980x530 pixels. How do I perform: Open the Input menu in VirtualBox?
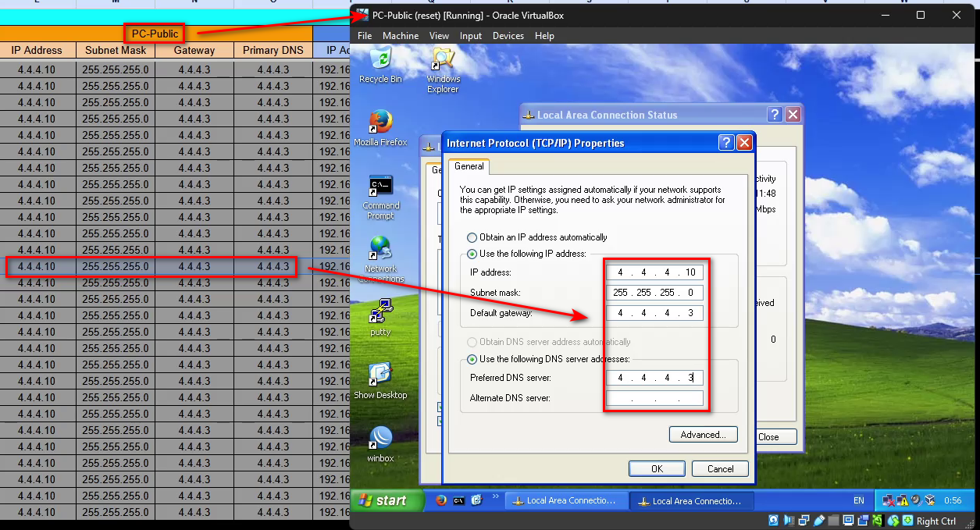471,36
